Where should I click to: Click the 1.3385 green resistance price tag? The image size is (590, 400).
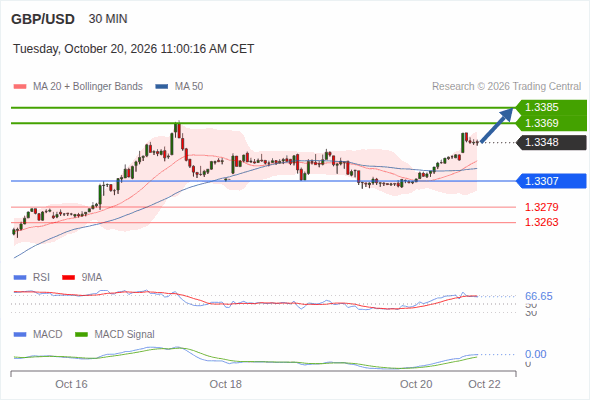[x=551, y=107]
